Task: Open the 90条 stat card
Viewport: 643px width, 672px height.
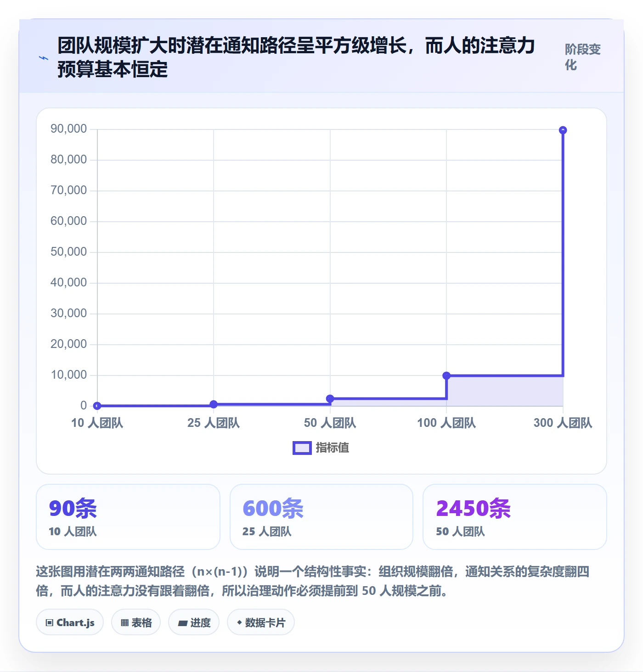Action: pos(128,517)
